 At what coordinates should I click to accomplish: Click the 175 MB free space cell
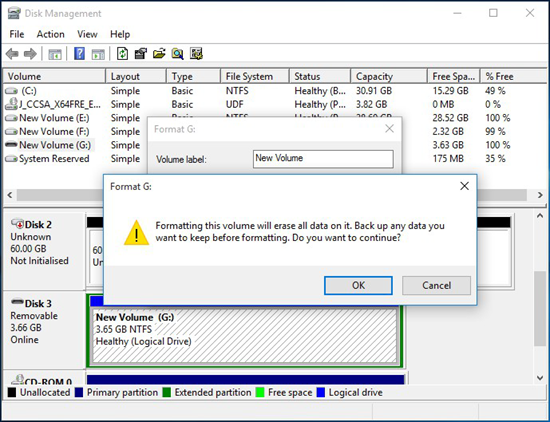pyautogui.click(x=448, y=159)
